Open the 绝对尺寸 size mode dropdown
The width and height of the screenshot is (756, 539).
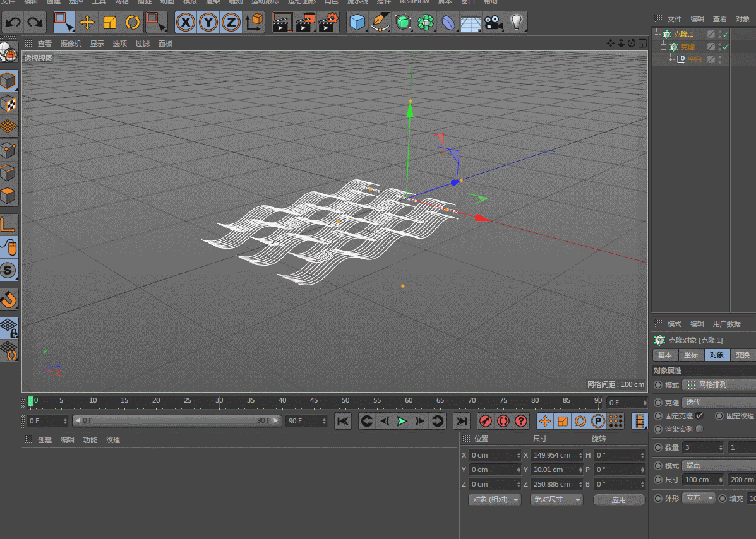tap(556, 499)
